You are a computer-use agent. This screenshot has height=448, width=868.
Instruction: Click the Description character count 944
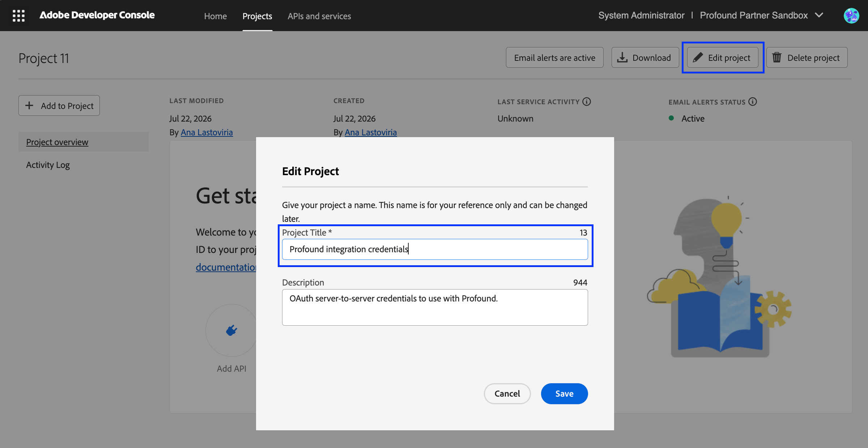coord(580,282)
